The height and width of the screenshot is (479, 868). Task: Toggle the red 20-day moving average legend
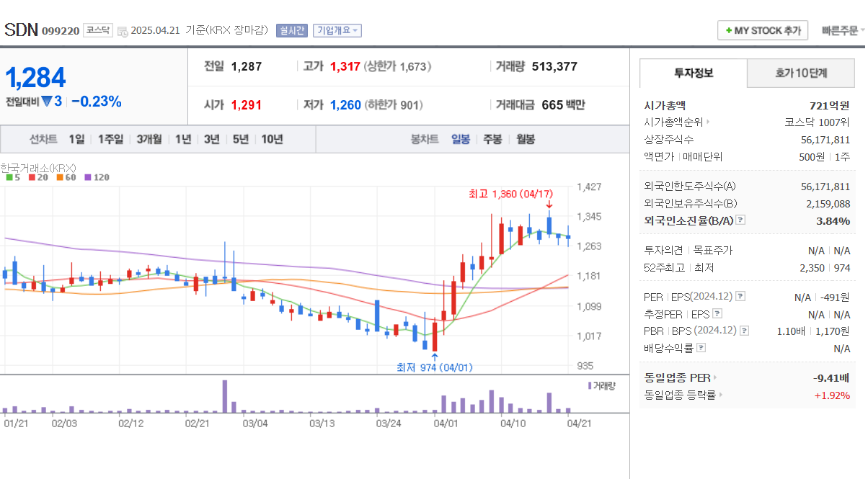pyautogui.click(x=32, y=176)
